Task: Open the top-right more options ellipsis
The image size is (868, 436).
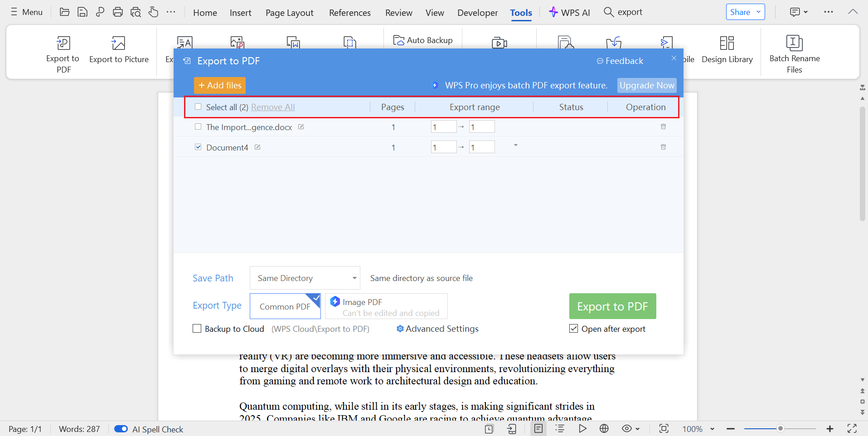Action: click(x=829, y=12)
